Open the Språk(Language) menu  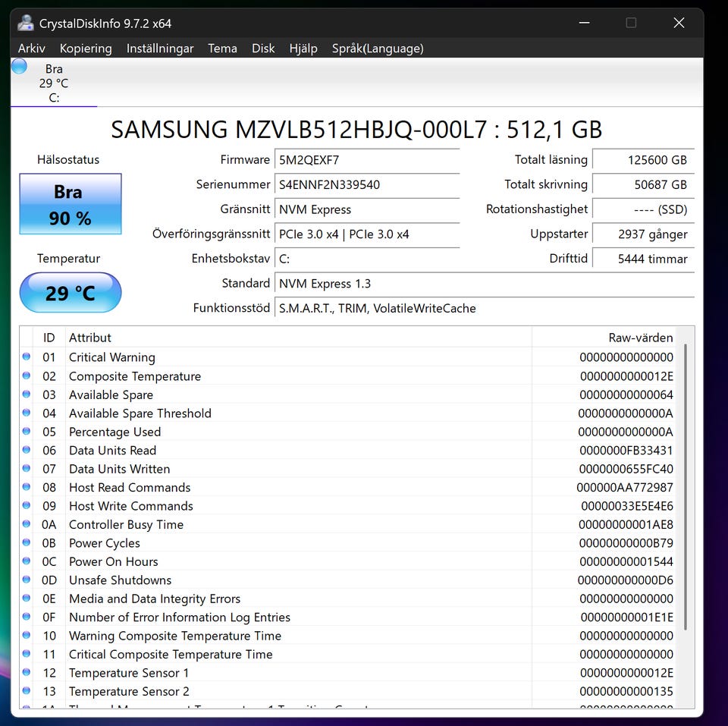point(377,49)
